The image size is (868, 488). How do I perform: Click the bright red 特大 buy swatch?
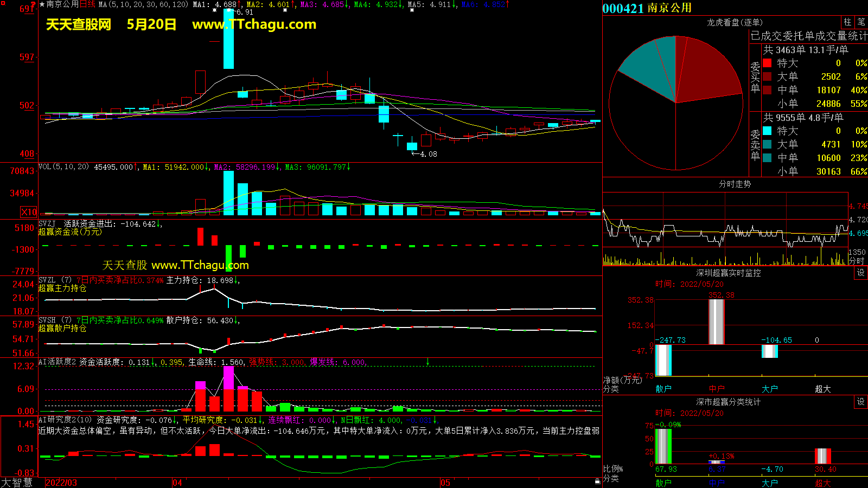pos(767,63)
